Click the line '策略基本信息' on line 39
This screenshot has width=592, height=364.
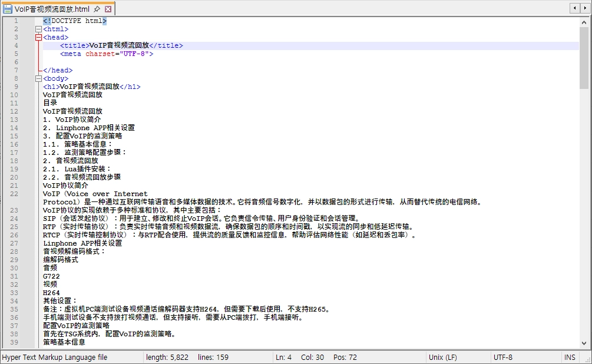click(x=64, y=342)
